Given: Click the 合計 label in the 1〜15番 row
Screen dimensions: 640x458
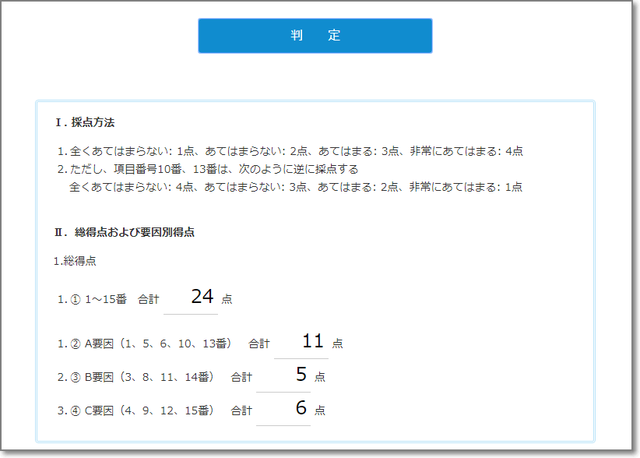Looking at the screenshot, I should pos(149,299).
